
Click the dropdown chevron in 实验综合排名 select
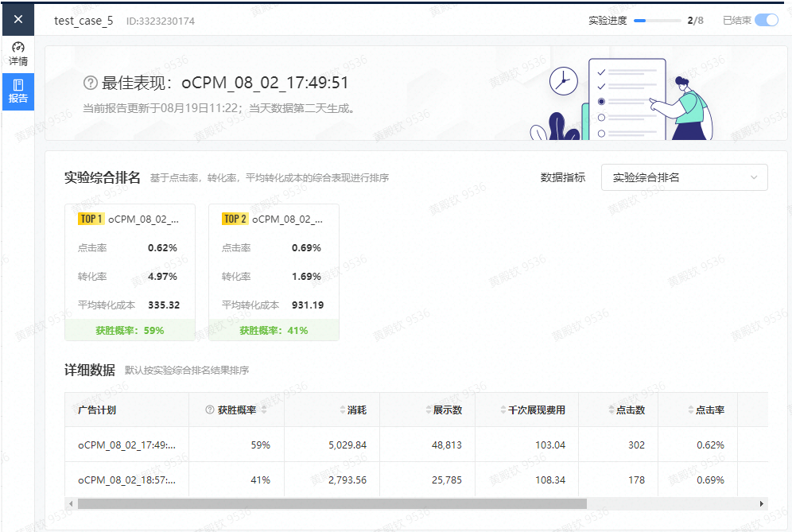click(x=754, y=177)
